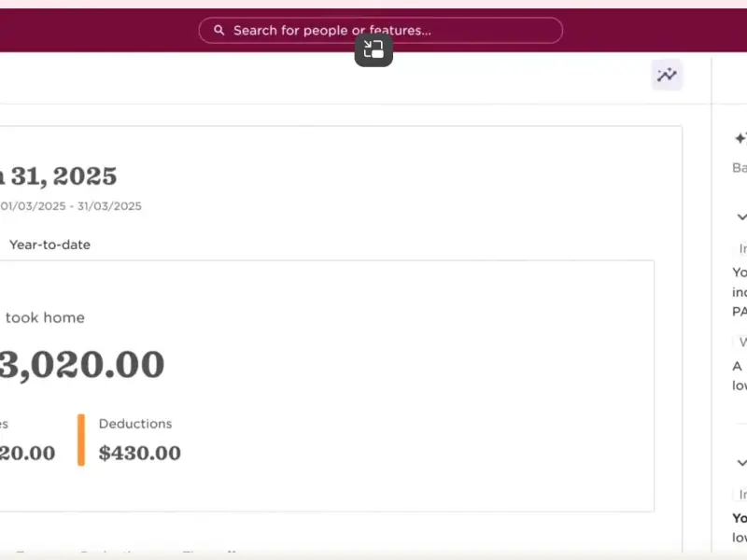Open the trend insights chart icon
The image size is (747, 560).
[667, 76]
